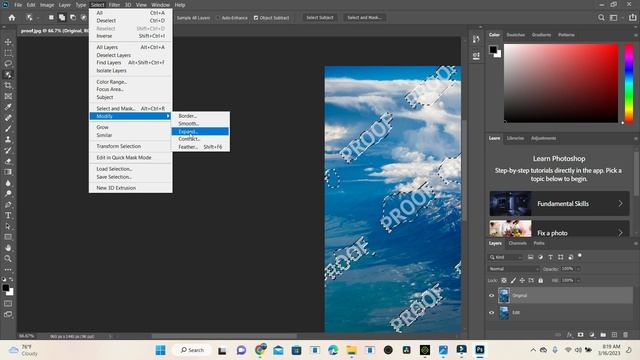Click the Create new group folder icon

pos(603,335)
